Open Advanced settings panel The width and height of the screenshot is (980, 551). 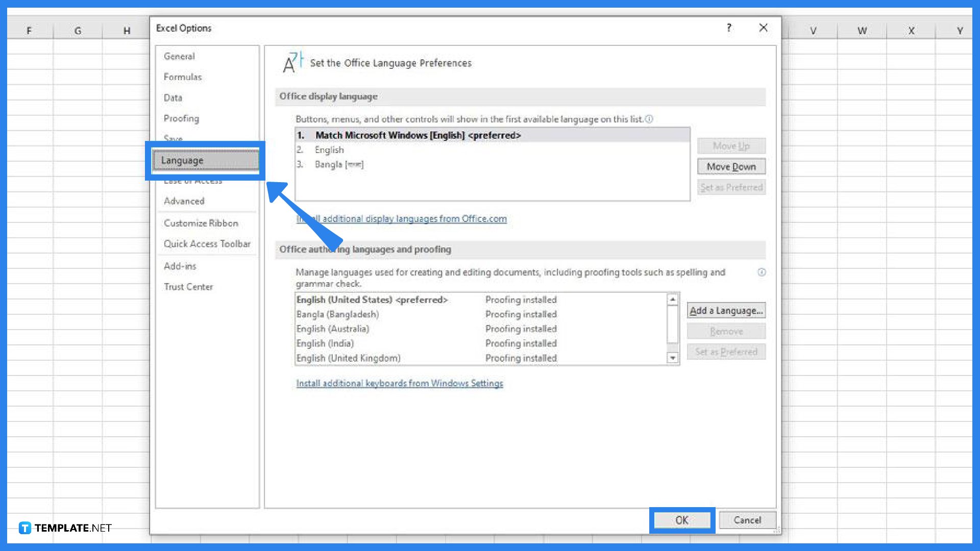point(183,201)
